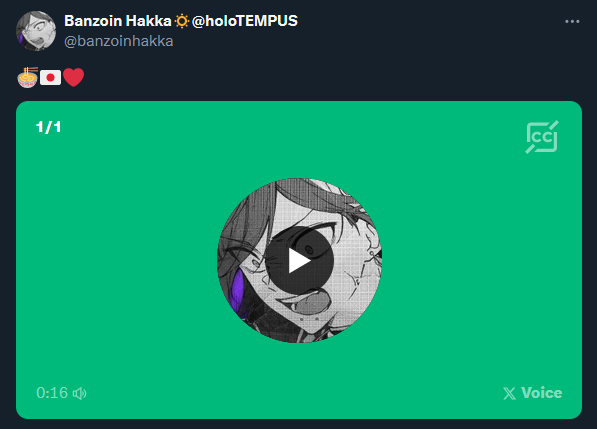Open Banzoin Hakka's profile avatar
The width and height of the screenshot is (597, 429).
point(36,31)
